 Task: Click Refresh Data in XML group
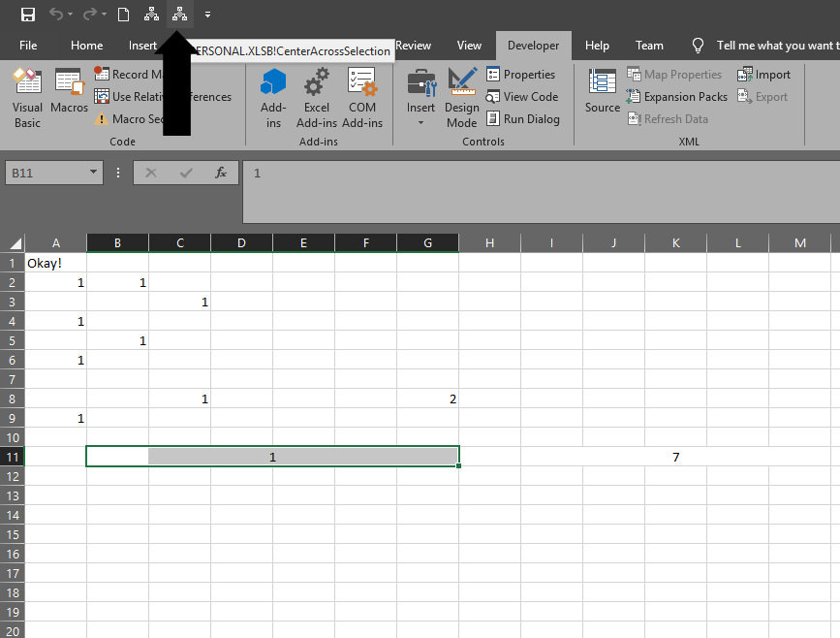668,119
